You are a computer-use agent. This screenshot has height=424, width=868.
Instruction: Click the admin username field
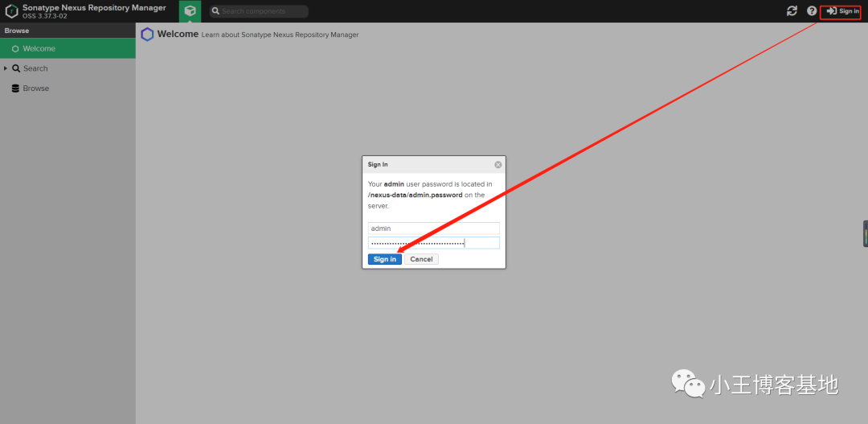click(433, 228)
